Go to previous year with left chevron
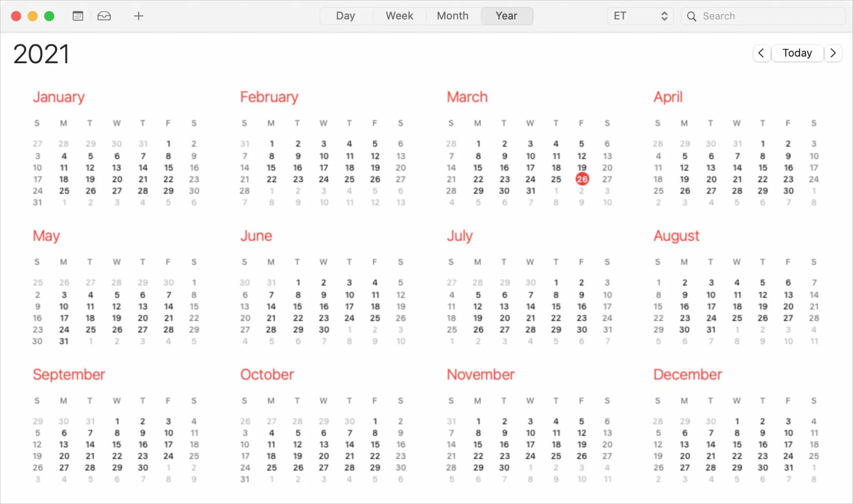 click(761, 53)
